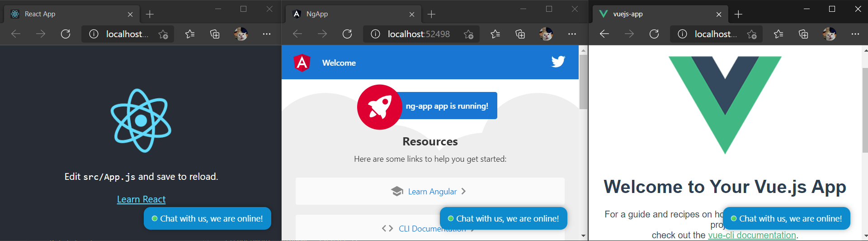The image size is (868, 241).
Task: Open Settings and more in vuejs window
Action: (x=855, y=34)
